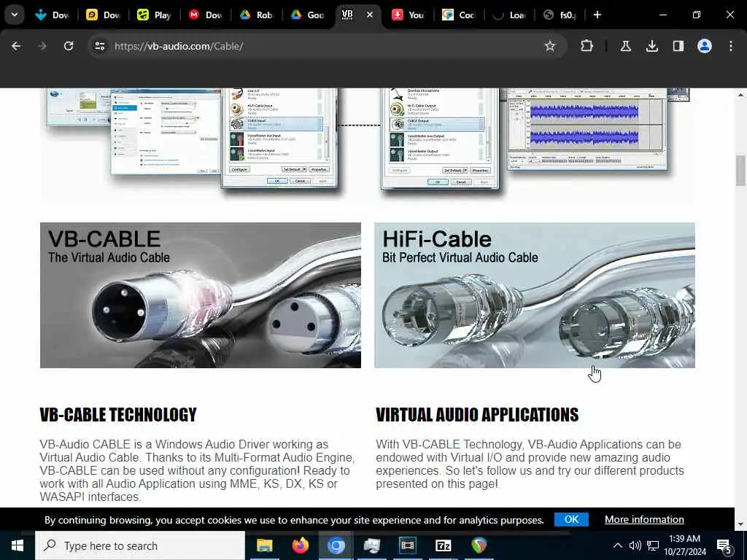This screenshot has height=560, width=747.
Task: Switch to the You tab
Action: (408, 15)
